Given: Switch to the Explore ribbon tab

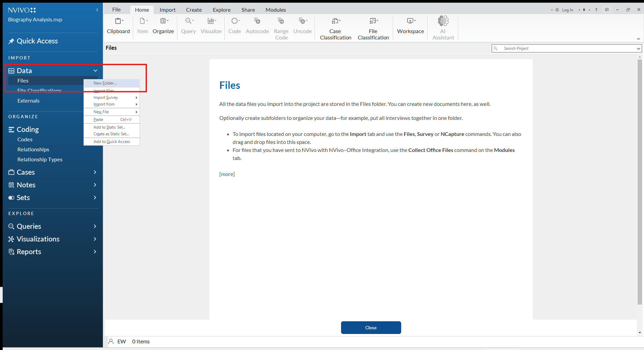Looking at the screenshot, I should click(x=221, y=10).
